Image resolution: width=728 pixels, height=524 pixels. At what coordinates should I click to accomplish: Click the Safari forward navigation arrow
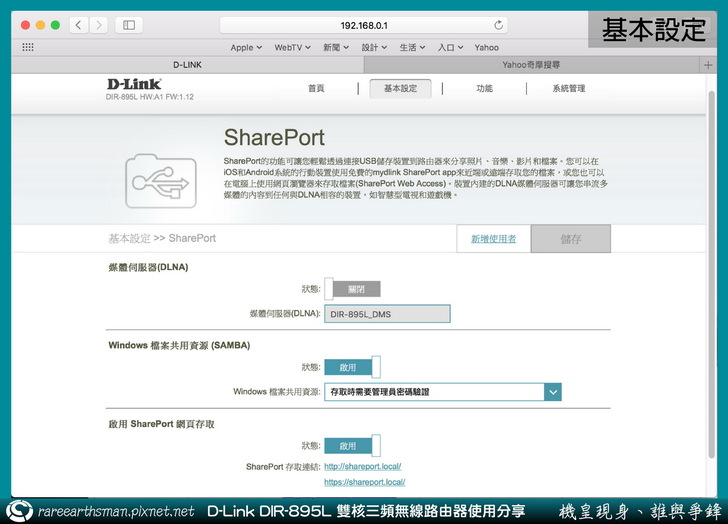[x=97, y=24]
